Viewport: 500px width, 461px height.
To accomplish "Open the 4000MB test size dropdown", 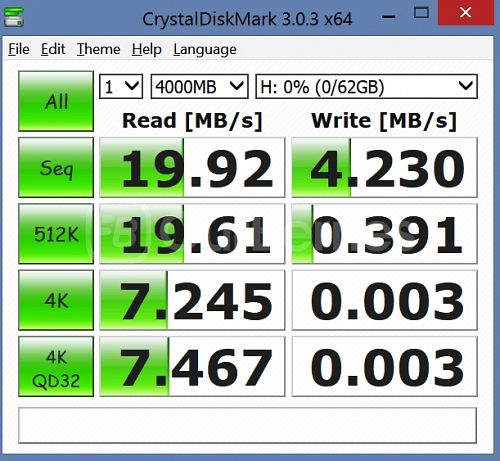I will (x=199, y=87).
